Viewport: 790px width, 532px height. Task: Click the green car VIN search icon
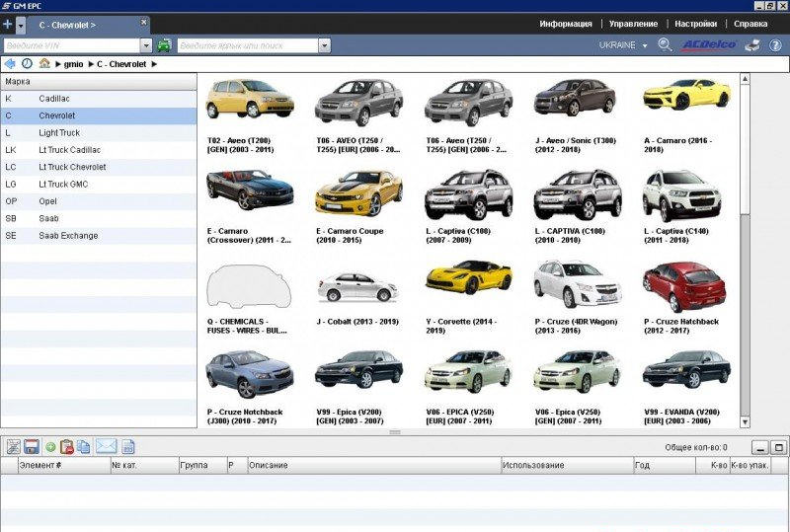tap(164, 45)
